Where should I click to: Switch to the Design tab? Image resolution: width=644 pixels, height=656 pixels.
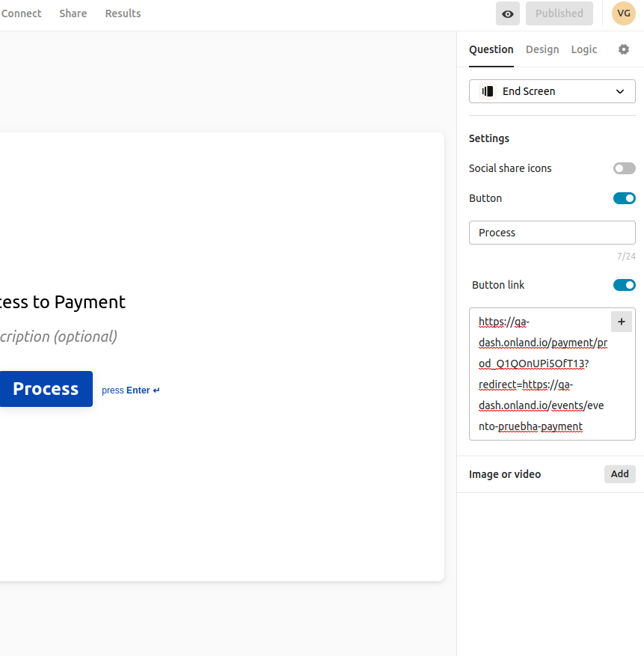click(542, 50)
